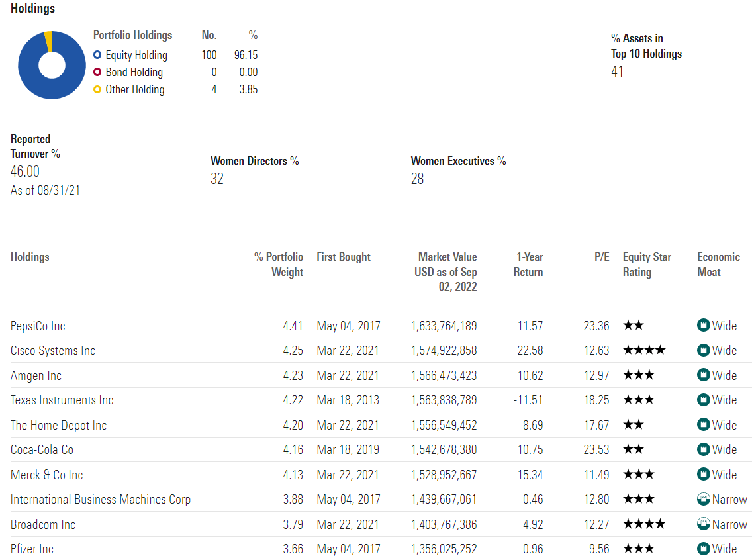Sort by Economic Moat column header

[x=718, y=264]
